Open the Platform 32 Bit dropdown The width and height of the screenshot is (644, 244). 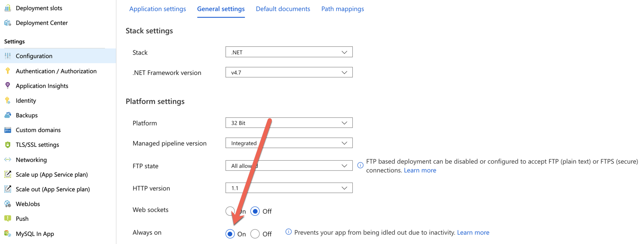point(289,123)
